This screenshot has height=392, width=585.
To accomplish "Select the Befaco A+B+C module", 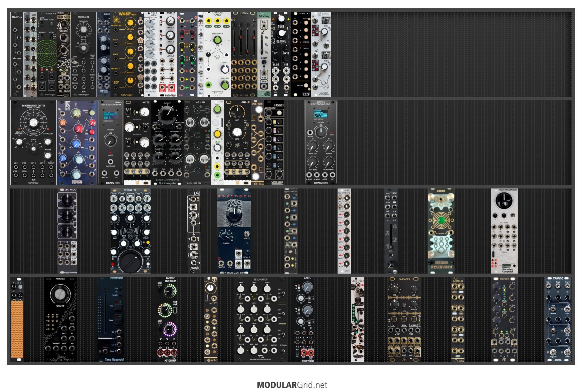I will 304,320.
